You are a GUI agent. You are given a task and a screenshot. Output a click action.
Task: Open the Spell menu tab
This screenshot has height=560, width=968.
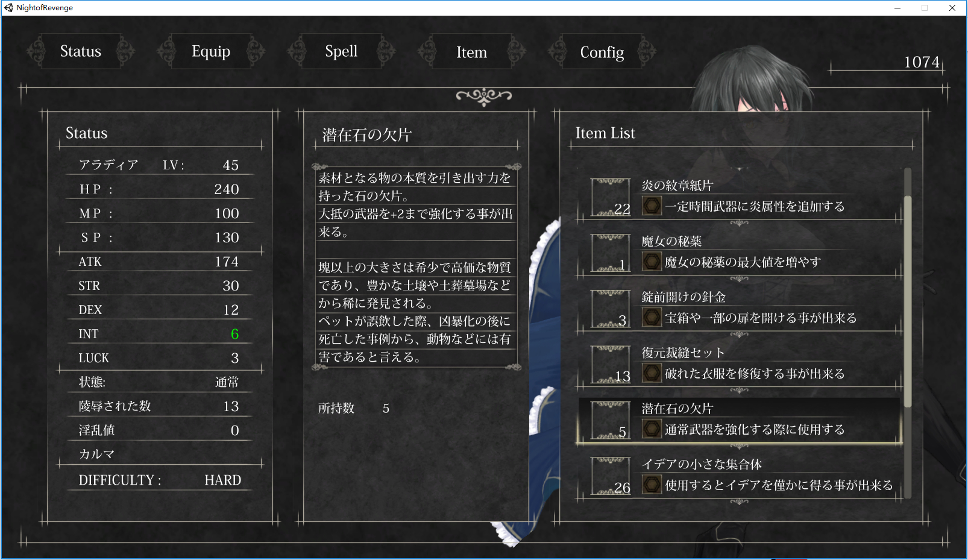341,51
